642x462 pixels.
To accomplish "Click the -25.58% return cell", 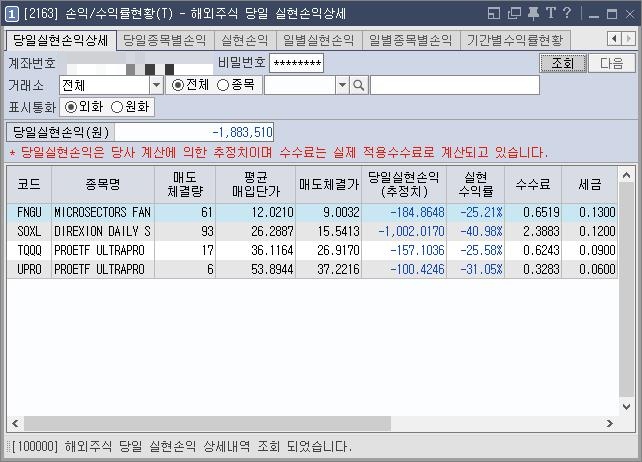I will 476,250.
